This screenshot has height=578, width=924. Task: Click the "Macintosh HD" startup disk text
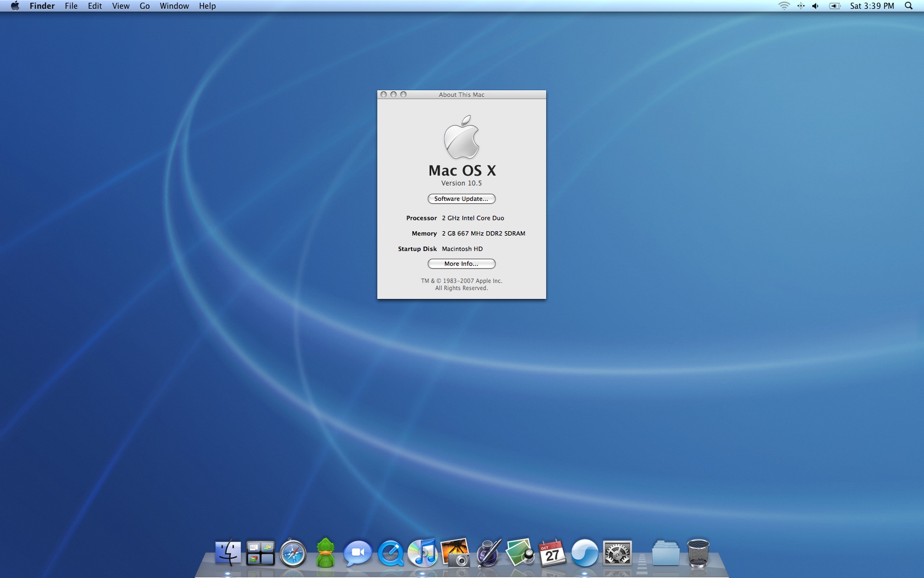(x=462, y=249)
